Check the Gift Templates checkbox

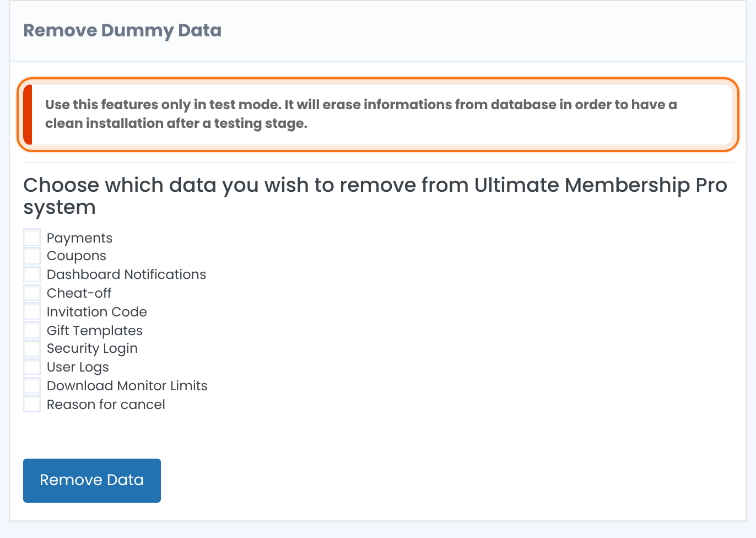(x=32, y=330)
